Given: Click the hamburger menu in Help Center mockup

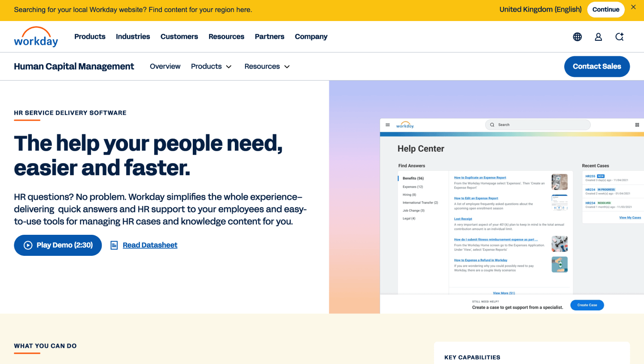Looking at the screenshot, I should pos(388,125).
